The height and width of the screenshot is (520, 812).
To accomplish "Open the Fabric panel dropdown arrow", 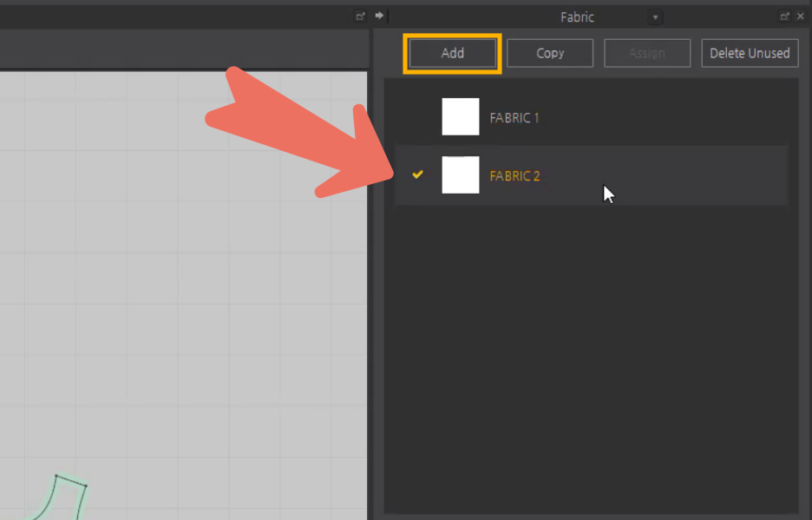I will (x=655, y=17).
